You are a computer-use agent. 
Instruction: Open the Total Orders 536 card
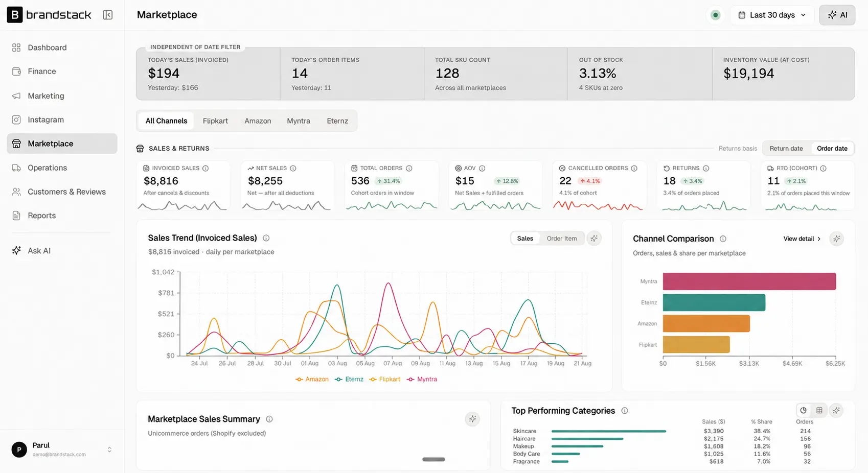click(x=392, y=185)
